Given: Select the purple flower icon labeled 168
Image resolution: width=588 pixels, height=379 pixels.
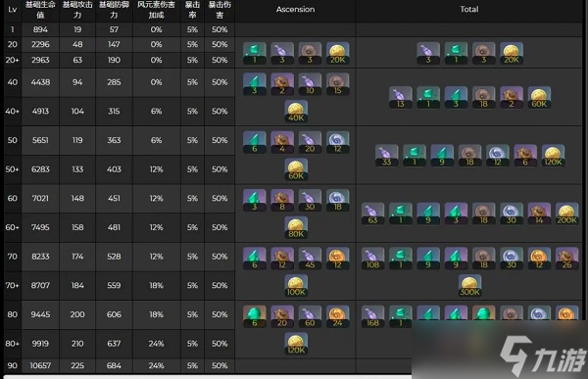Looking at the screenshot, I should (x=372, y=316).
